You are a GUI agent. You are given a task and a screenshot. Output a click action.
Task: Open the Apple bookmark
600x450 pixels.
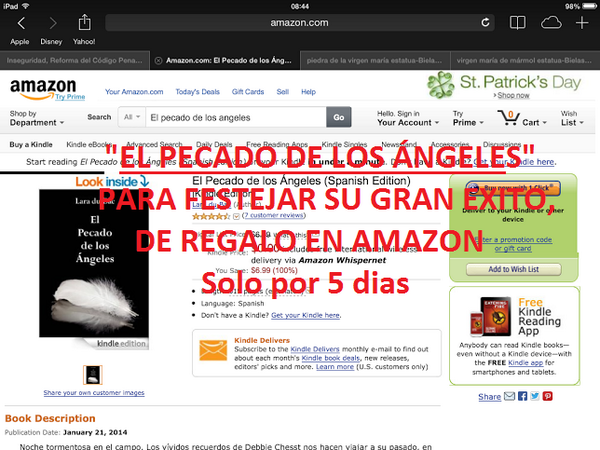[x=20, y=41]
